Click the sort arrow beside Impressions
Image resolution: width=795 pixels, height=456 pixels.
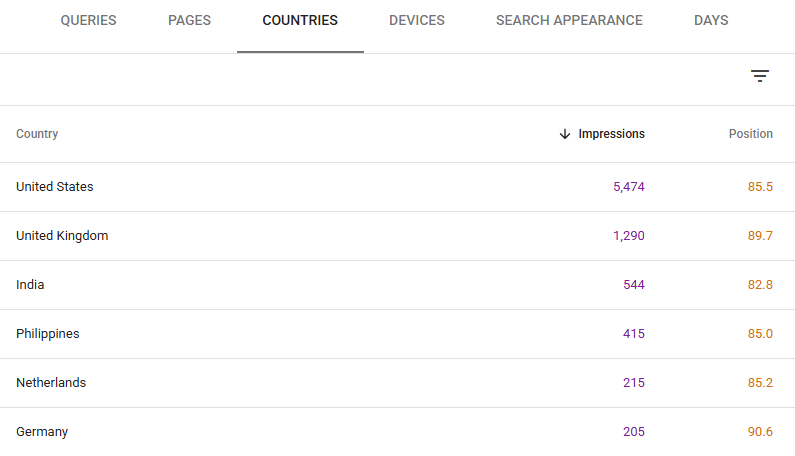pyautogui.click(x=565, y=134)
